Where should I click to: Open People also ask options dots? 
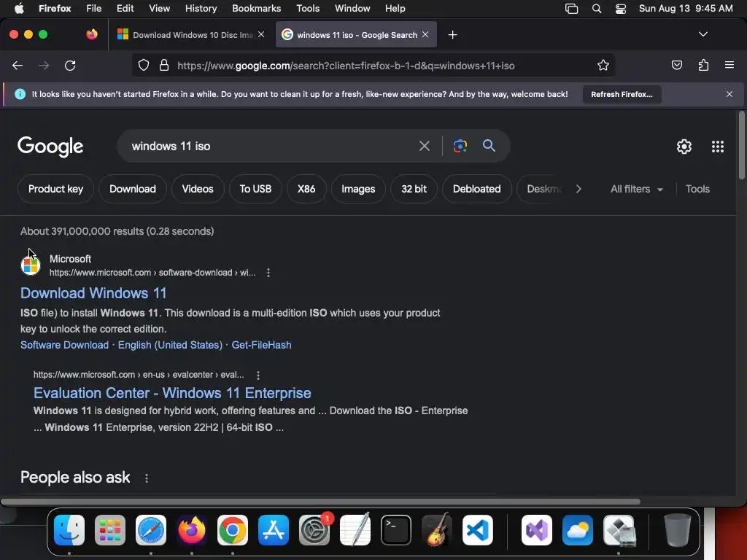tap(146, 478)
